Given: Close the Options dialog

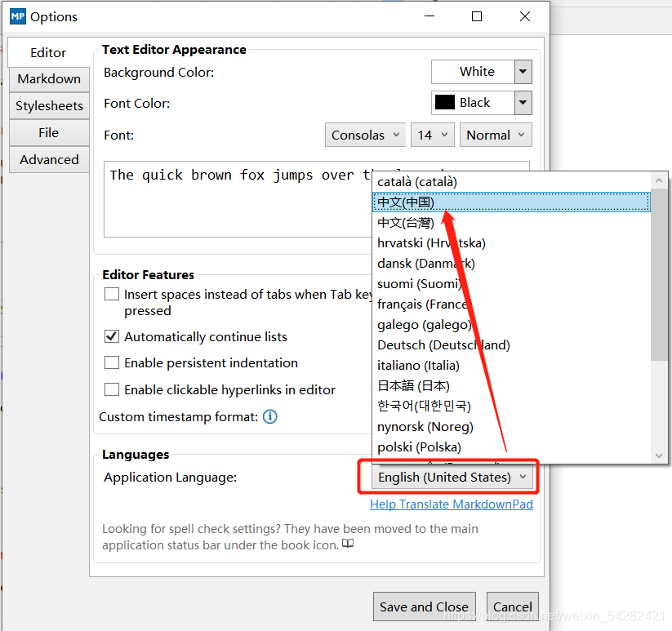Looking at the screenshot, I should [524, 16].
